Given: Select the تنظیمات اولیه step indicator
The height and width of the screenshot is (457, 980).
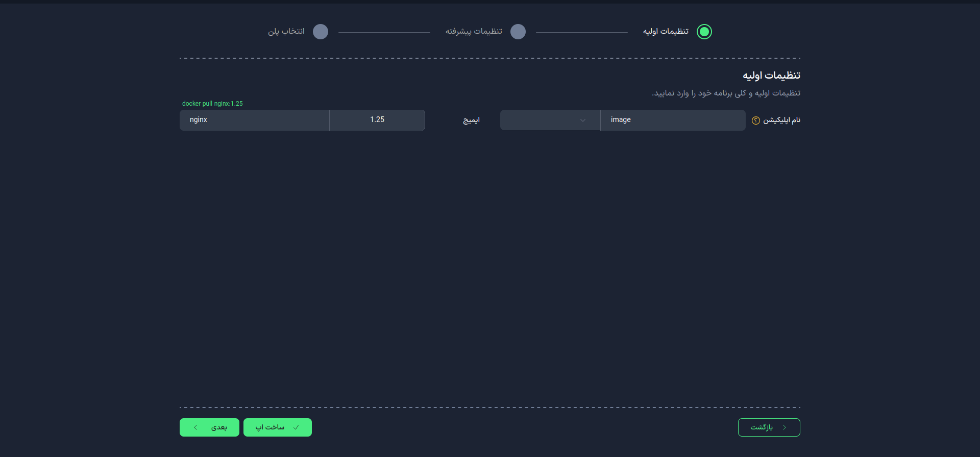Looking at the screenshot, I should point(704,32).
